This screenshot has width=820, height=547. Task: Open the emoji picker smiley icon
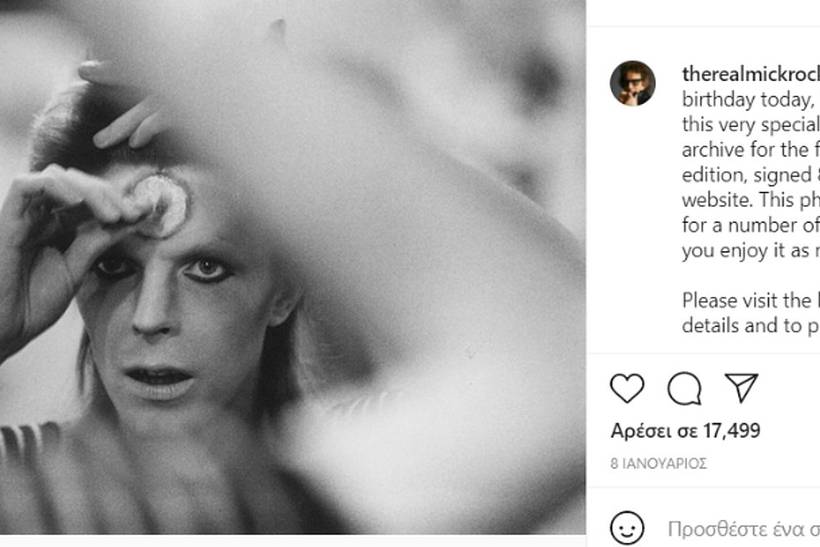point(627,527)
